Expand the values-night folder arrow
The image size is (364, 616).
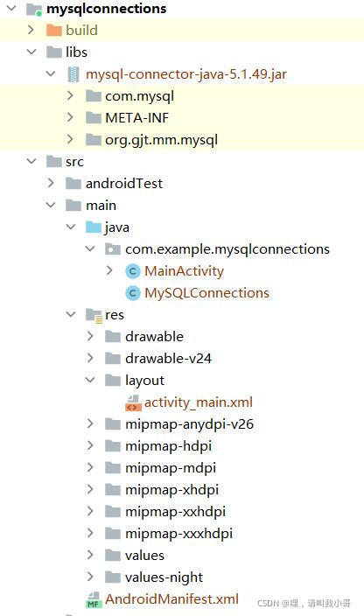pos(90,577)
